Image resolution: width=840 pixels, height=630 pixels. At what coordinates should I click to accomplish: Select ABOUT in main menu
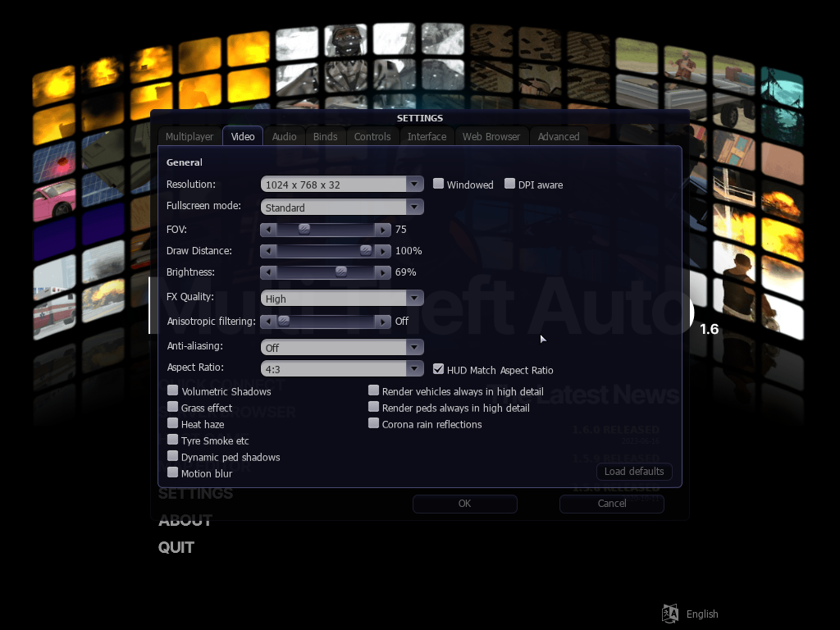point(185,520)
